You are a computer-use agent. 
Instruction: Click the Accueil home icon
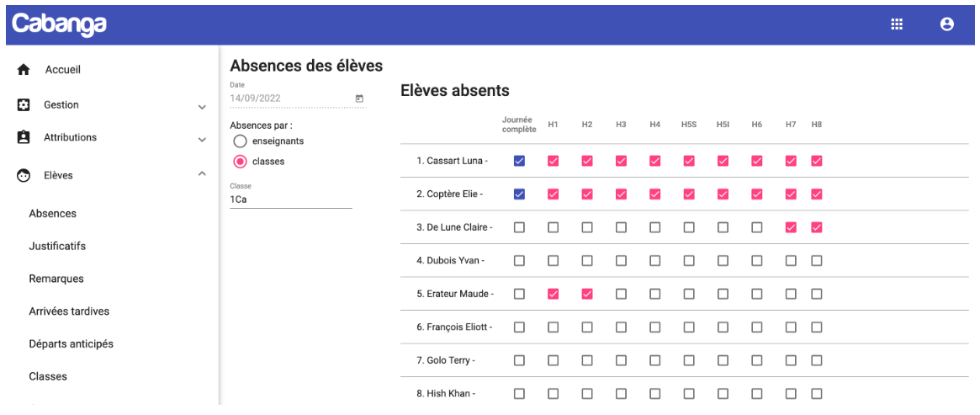(x=24, y=70)
